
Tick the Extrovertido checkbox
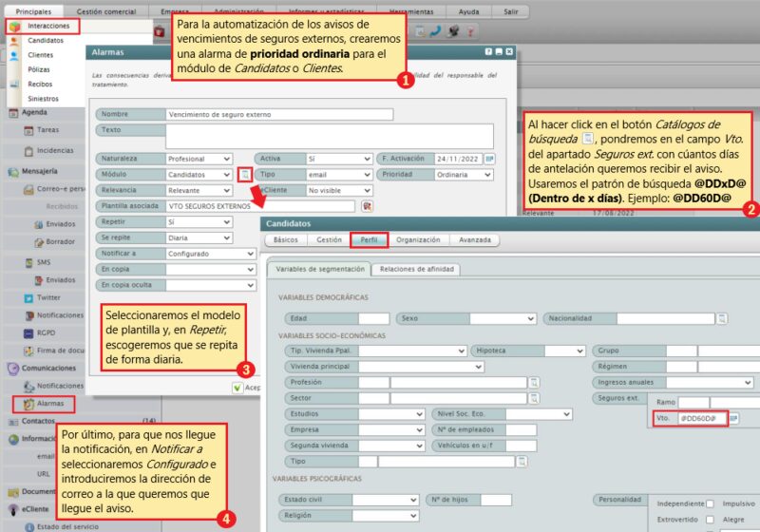click(x=710, y=520)
